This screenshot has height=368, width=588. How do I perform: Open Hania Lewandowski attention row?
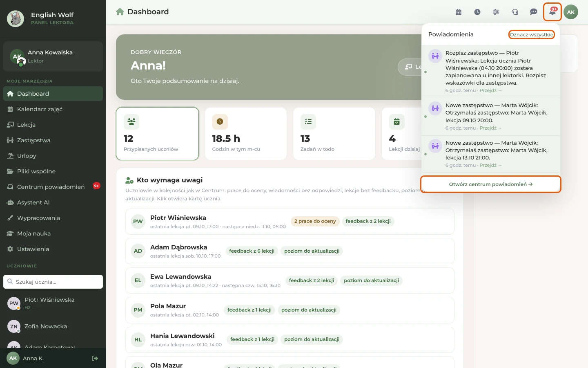(290, 340)
